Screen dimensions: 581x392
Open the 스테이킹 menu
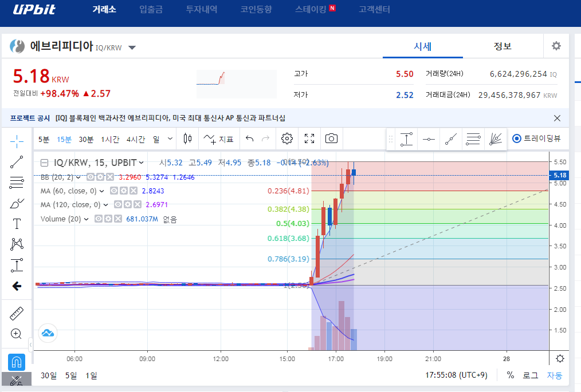click(x=311, y=9)
